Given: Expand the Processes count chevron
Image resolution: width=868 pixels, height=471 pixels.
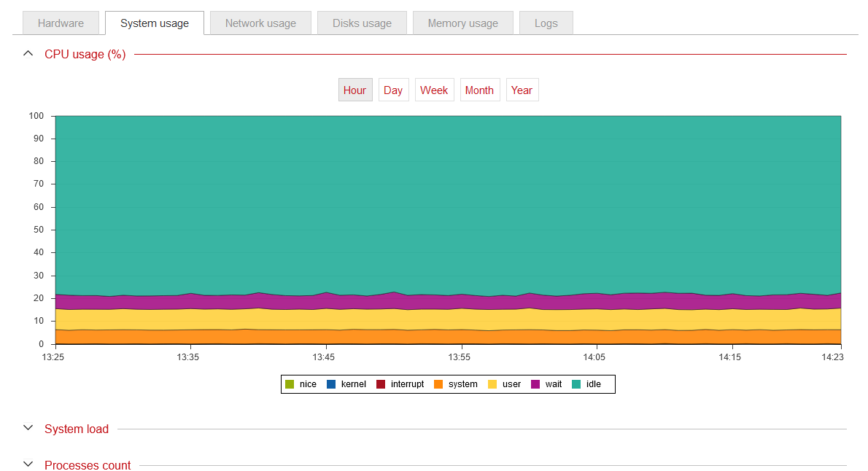Looking at the screenshot, I should 28,464.
